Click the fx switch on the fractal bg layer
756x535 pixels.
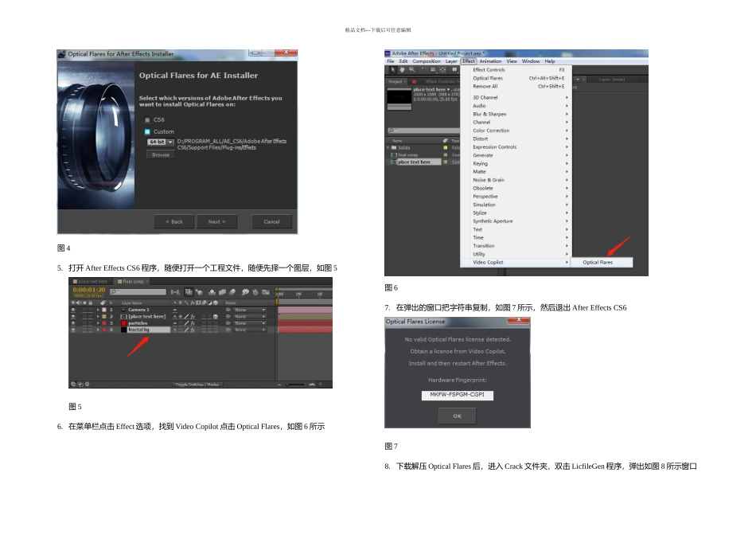point(193,330)
